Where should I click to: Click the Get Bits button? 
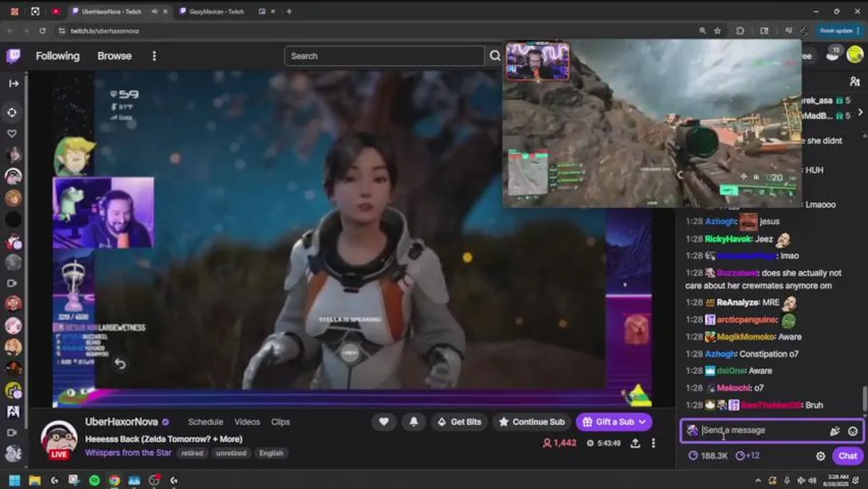tap(459, 422)
